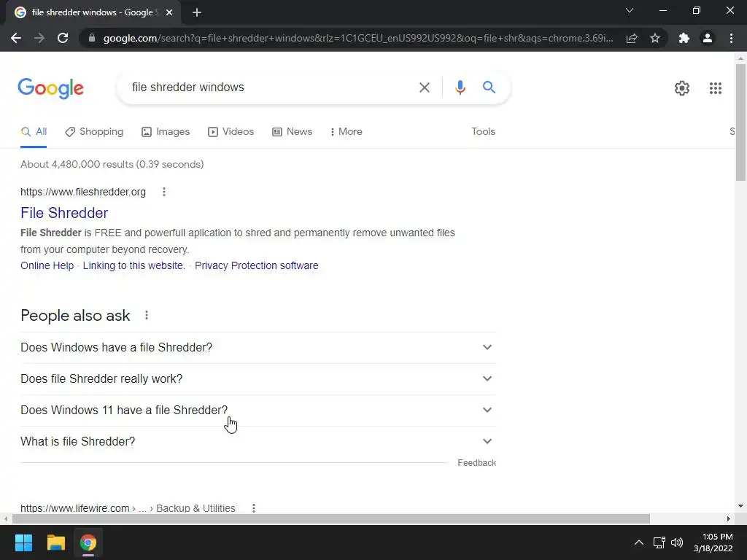Open Google quick settings gear
The width and height of the screenshot is (747, 560).
pos(682,88)
